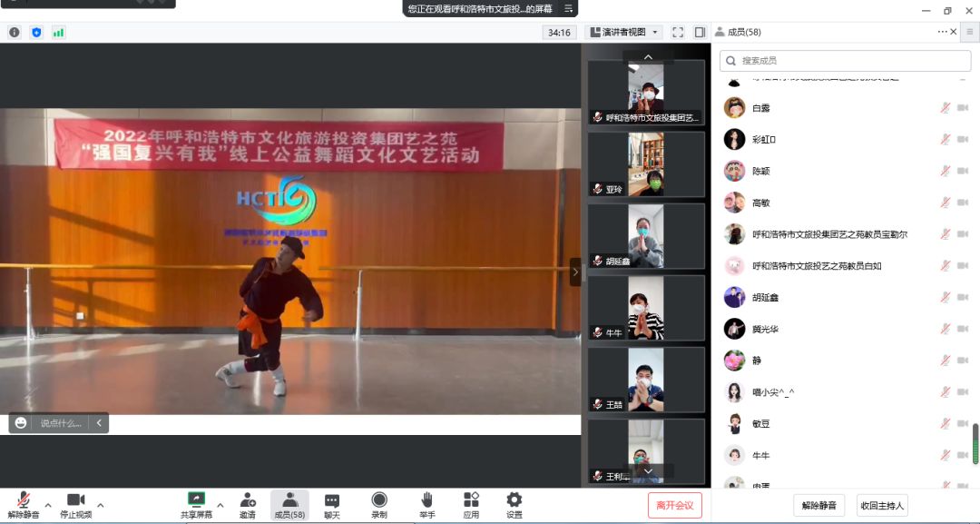Toggle the side panel layout icon
Viewport: 980px width, 524px height.
click(x=700, y=32)
